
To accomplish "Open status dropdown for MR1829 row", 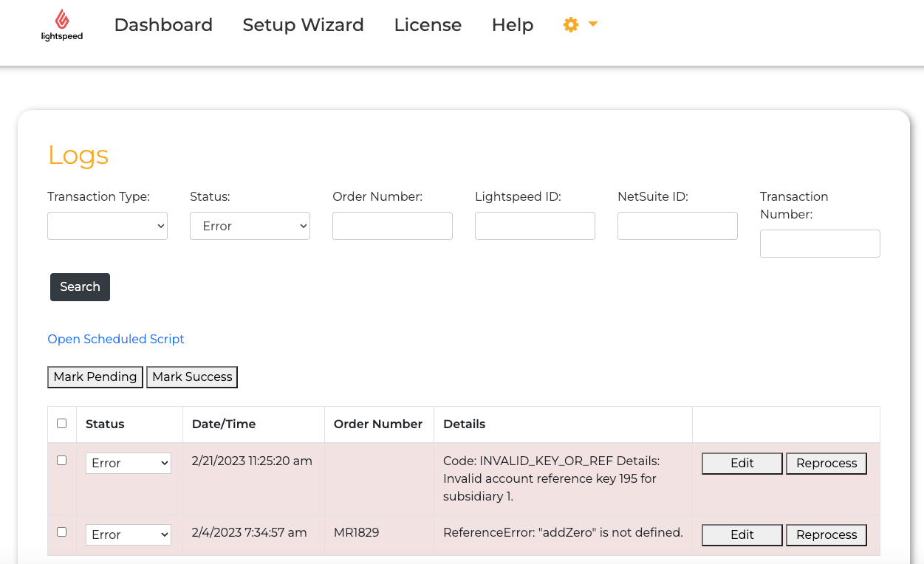I will coord(129,534).
